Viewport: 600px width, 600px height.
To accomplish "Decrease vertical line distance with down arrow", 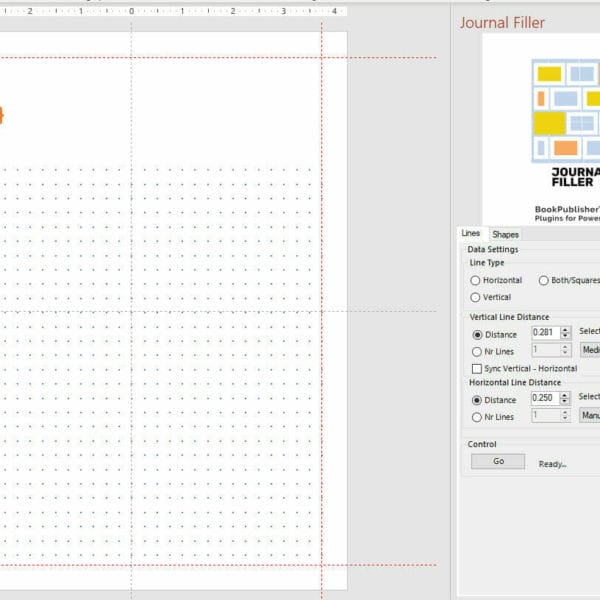I will pos(566,337).
